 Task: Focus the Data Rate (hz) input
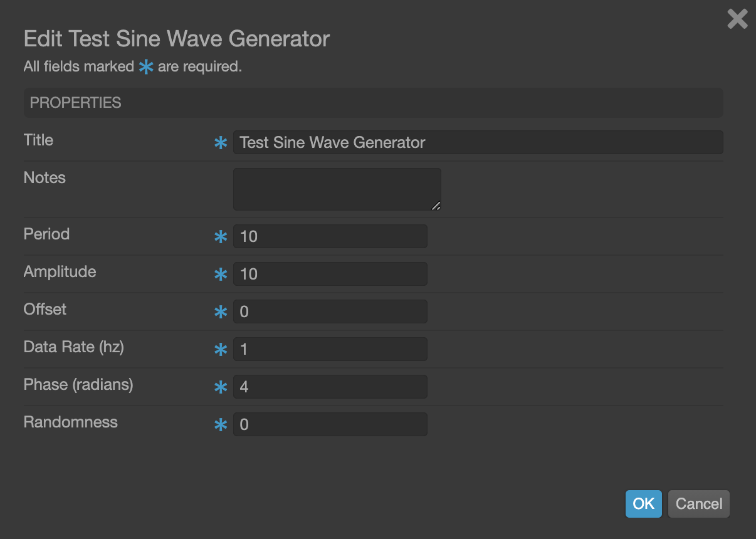(330, 349)
